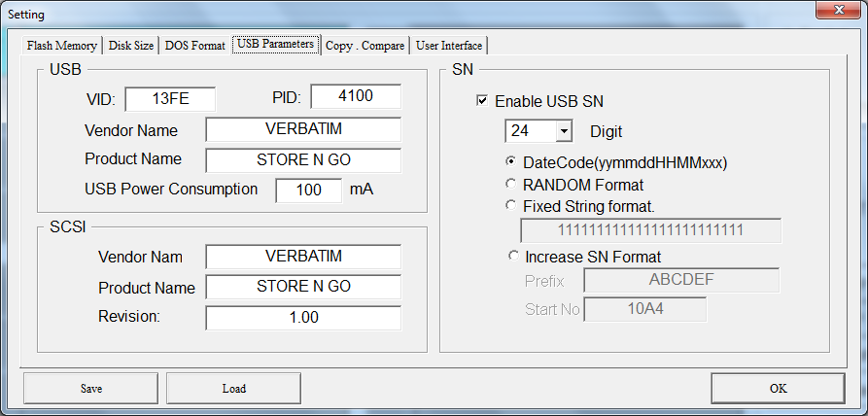This screenshot has width=868, height=416.
Task: Focus the SCSI Vendor Nam field
Action: [x=303, y=257]
